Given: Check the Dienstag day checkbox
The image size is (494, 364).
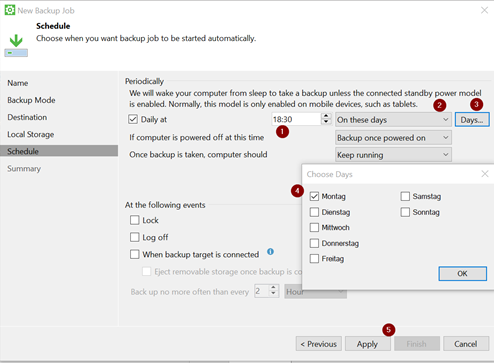Looking at the screenshot, I should tap(314, 212).
